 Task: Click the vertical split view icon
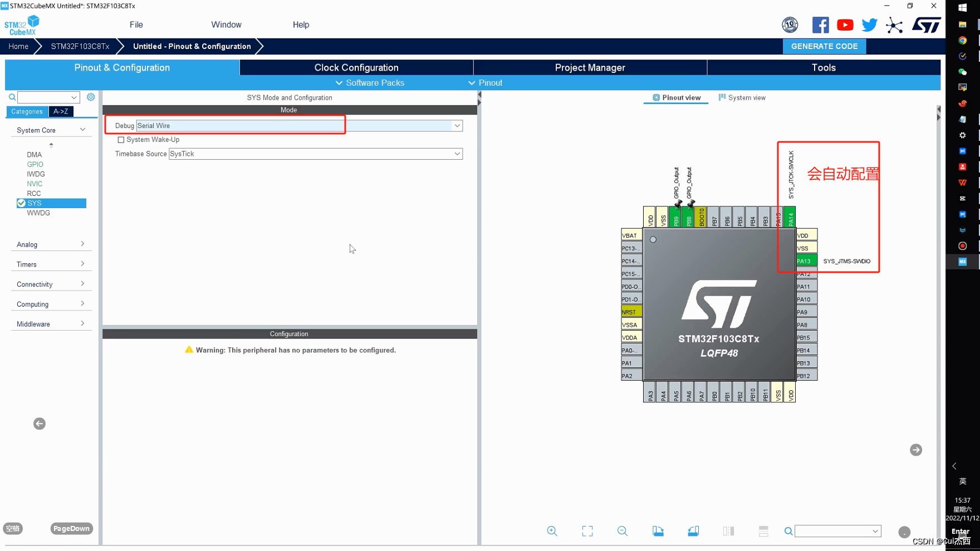pos(763,531)
